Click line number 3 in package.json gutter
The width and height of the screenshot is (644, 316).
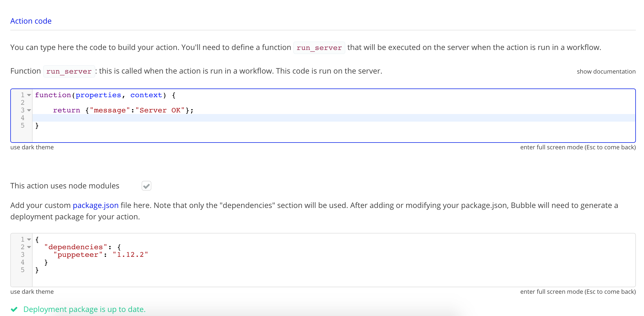coord(23,255)
